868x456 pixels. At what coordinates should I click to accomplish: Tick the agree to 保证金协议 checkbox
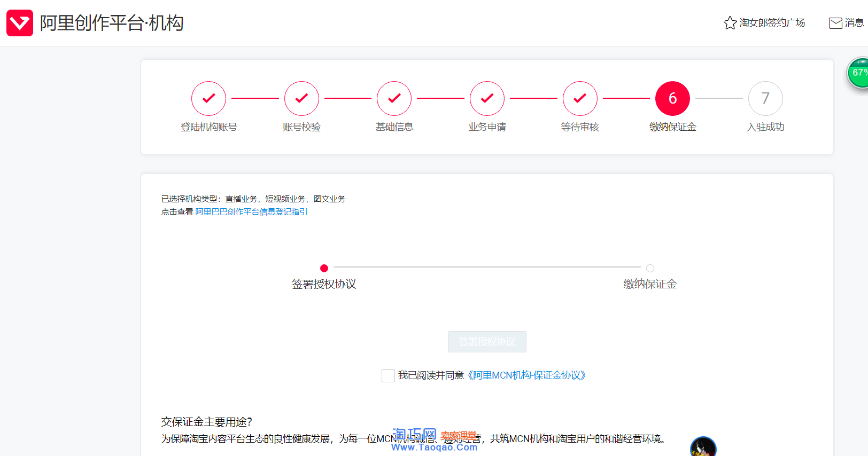(x=389, y=375)
